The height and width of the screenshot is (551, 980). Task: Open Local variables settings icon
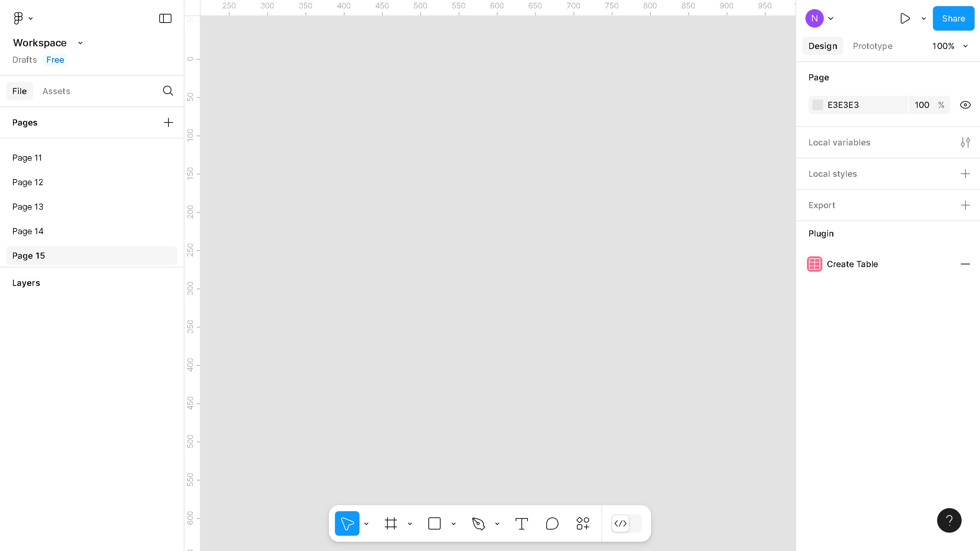965,142
